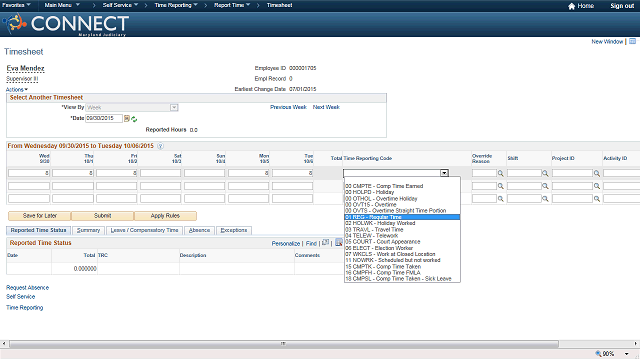640x360 pixels.
Task: Click Project ID lookup magnifier in second row
Action: 597,186
